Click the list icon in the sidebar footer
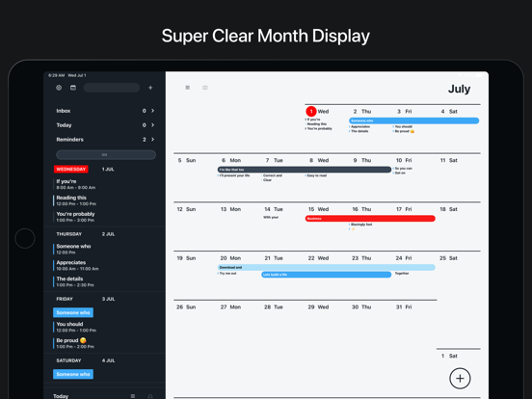The width and height of the screenshot is (532, 399). pyautogui.click(x=133, y=396)
